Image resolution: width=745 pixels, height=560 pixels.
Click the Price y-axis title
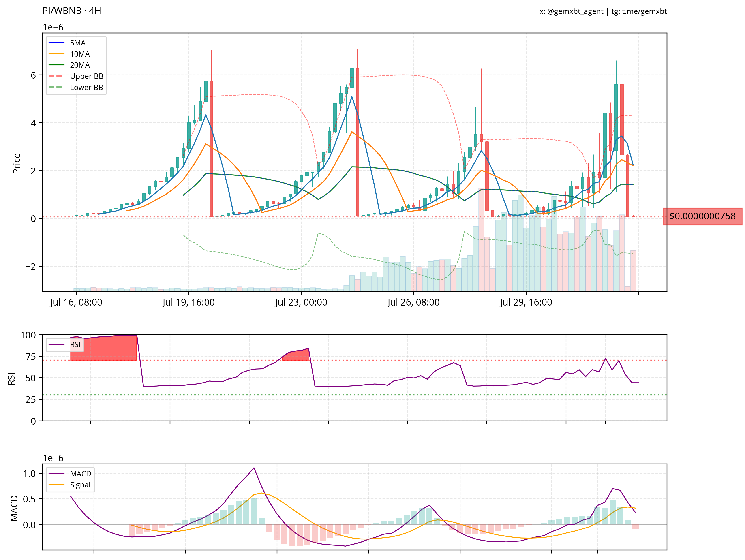[17, 164]
